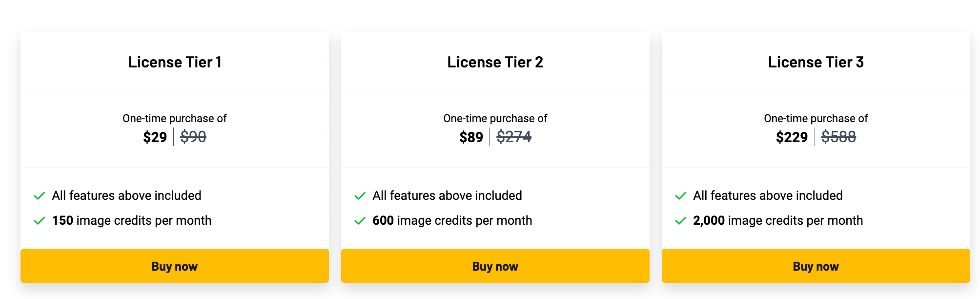Click the green checkmark beside 150 image credits
Viewport: 980px width, 299px height.
tap(40, 221)
